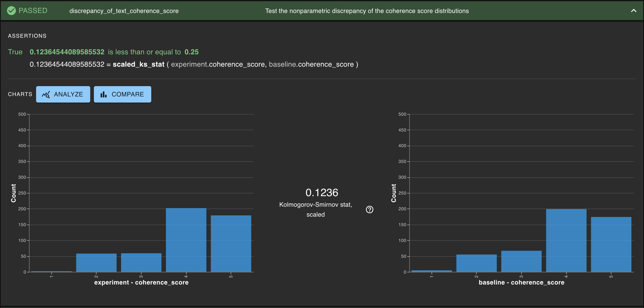The image size is (644, 308).
Task: Select baseline chart bar for score 2
Action: [477, 263]
